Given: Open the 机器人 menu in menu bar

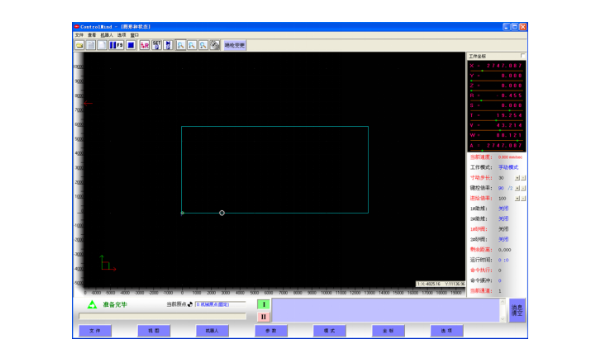Looking at the screenshot, I should pyautogui.click(x=107, y=35).
